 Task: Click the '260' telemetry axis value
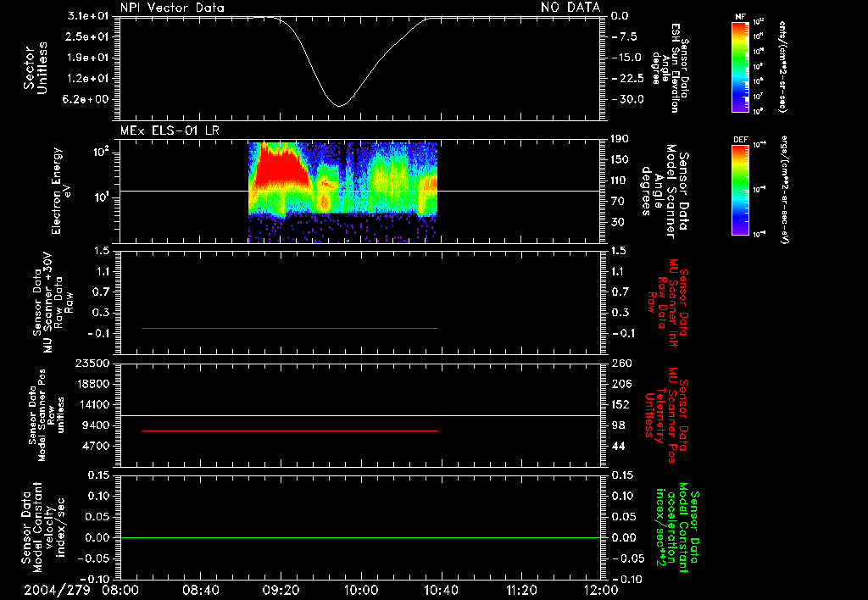point(621,364)
